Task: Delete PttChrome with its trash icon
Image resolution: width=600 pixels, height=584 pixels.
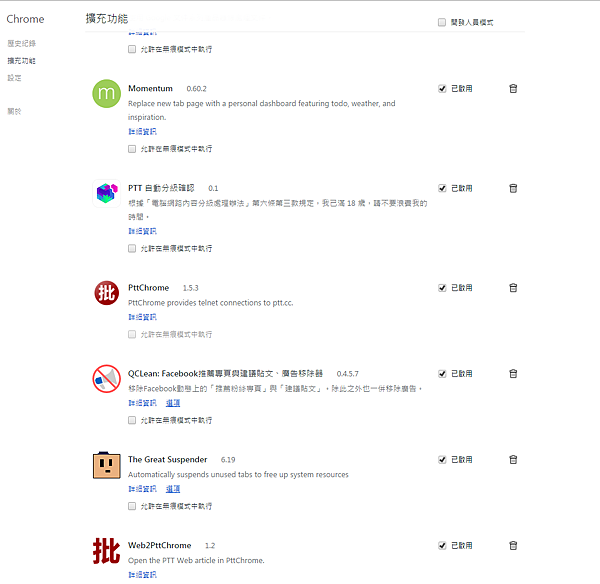Action: [x=513, y=288]
